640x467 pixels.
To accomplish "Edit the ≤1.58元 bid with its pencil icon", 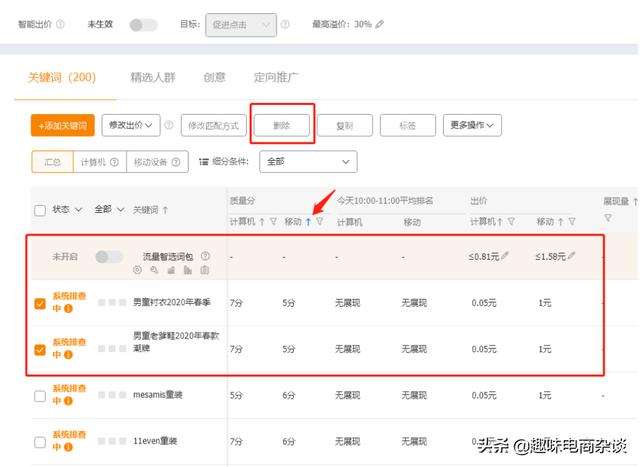I will tap(571, 256).
